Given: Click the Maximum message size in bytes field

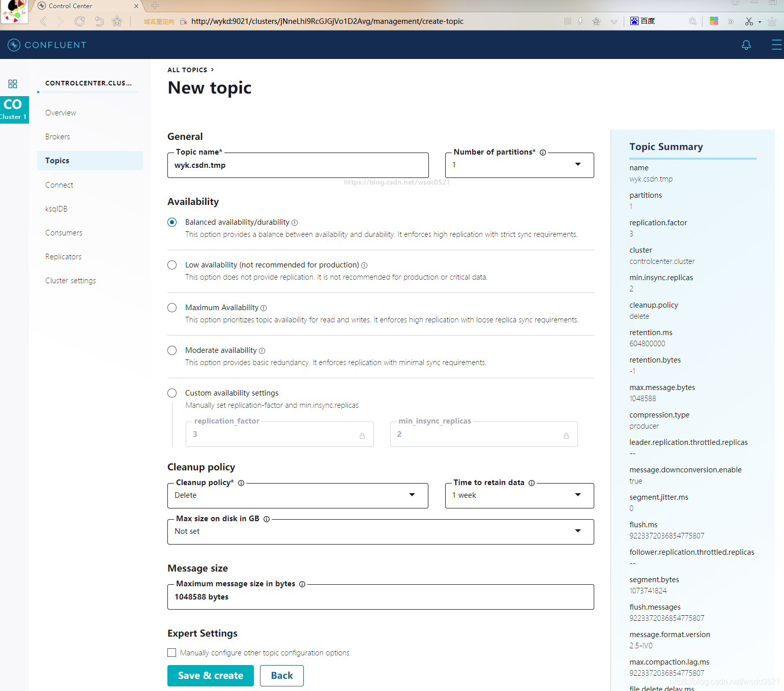Looking at the screenshot, I should click(381, 597).
